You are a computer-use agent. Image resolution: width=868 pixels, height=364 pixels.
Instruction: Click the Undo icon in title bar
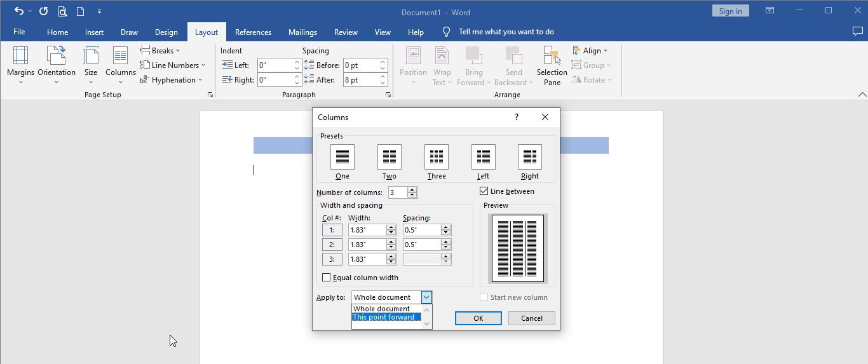point(19,11)
